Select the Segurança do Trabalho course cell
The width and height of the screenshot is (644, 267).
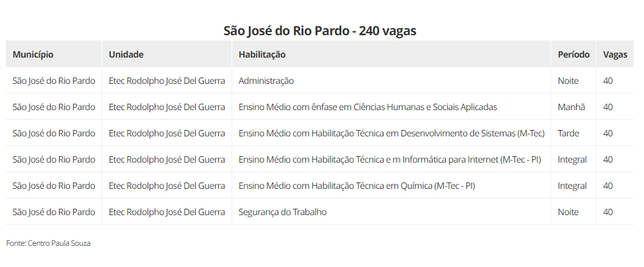point(282,212)
